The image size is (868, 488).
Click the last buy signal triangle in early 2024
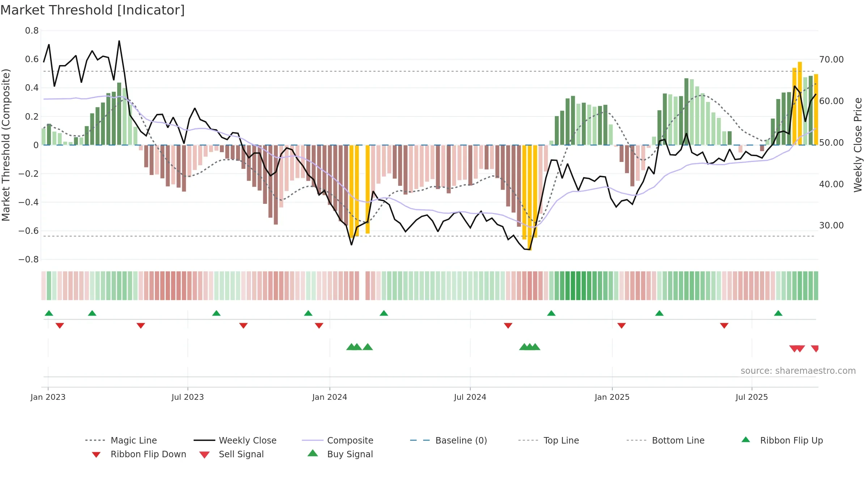click(x=367, y=347)
